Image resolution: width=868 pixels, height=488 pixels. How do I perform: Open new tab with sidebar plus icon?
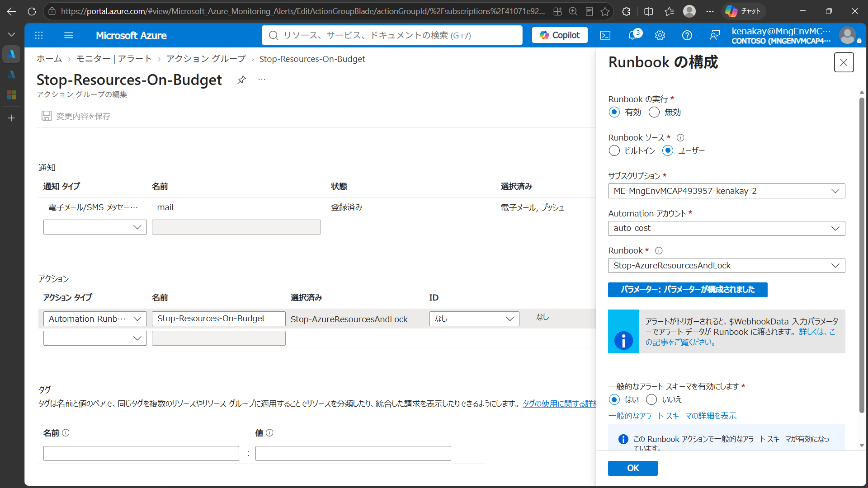(12, 118)
